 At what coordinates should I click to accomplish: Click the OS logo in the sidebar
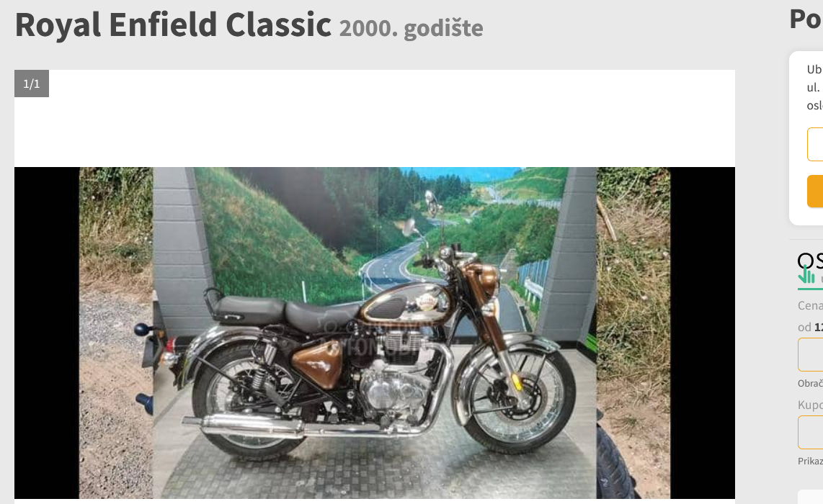coord(810,261)
